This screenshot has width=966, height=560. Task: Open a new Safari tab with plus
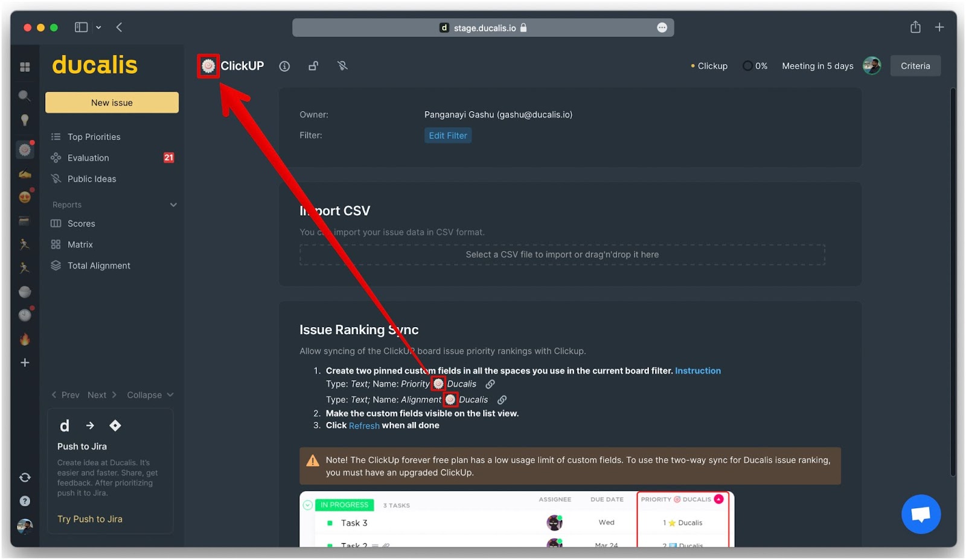pos(939,27)
